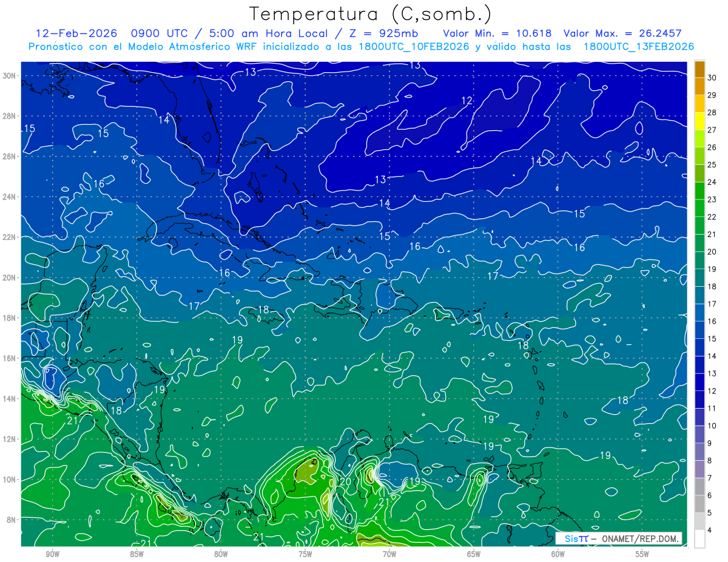Click the "22N" latitude axis label

click(x=10, y=237)
